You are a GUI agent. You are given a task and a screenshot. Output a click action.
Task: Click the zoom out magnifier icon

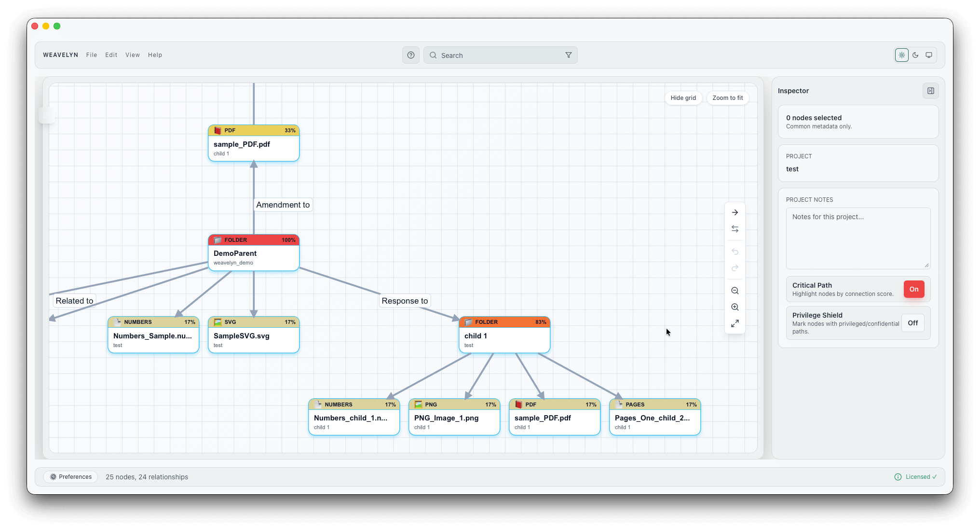pos(735,291)
